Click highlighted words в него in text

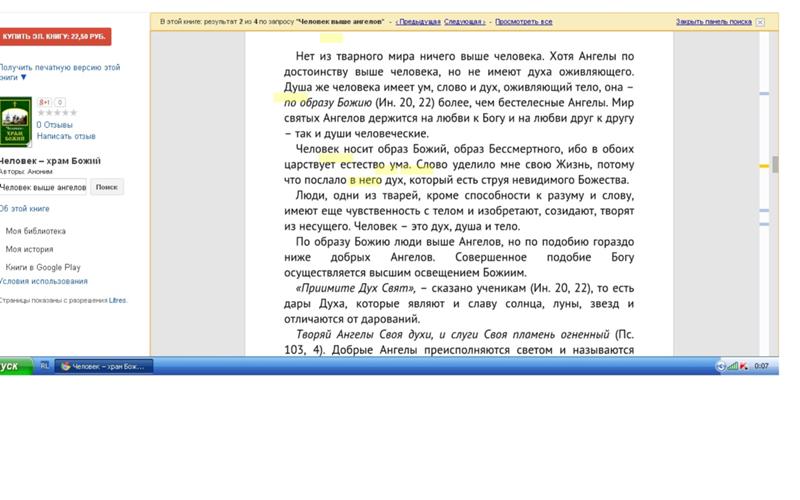365,180
